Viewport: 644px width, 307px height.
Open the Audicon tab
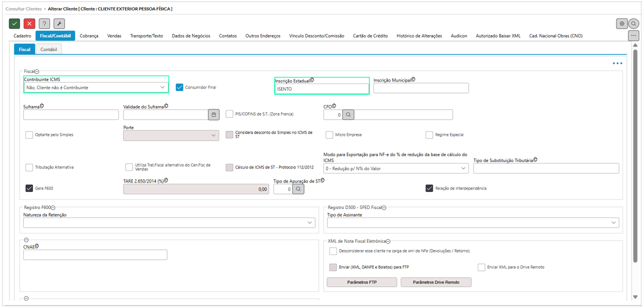(x=459, y=36)
